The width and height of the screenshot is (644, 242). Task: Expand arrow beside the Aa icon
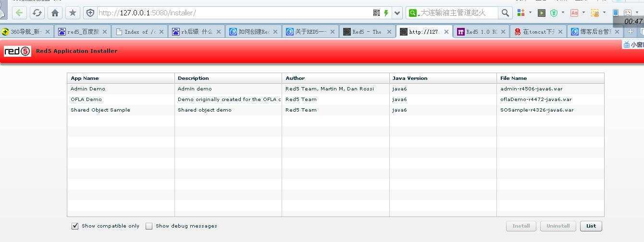coord(583,13)
